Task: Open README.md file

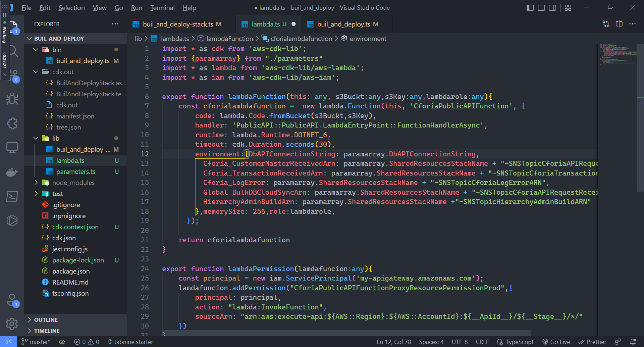Action: coord(75,282)
